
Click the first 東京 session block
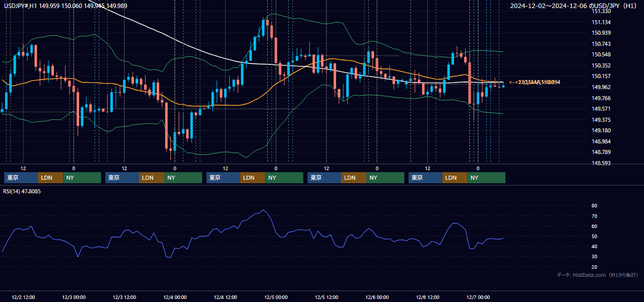pyautogui.click(x=21, y=178)
